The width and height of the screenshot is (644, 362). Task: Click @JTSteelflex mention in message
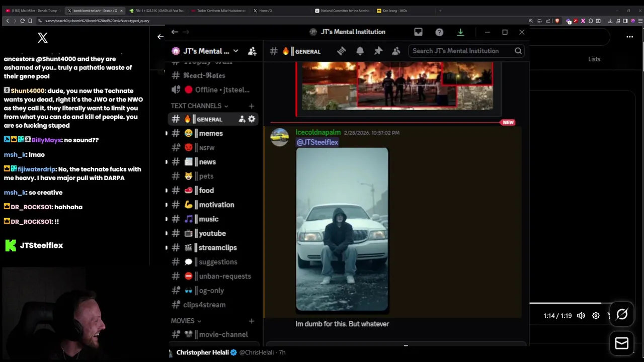pos(317,142)
